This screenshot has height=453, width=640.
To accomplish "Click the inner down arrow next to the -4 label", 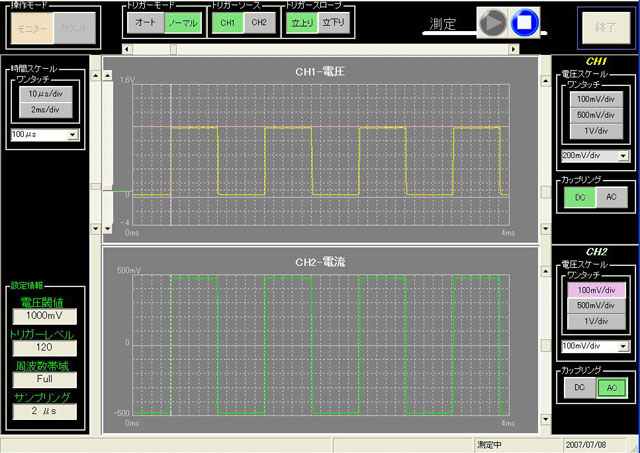I will [108, 229].
